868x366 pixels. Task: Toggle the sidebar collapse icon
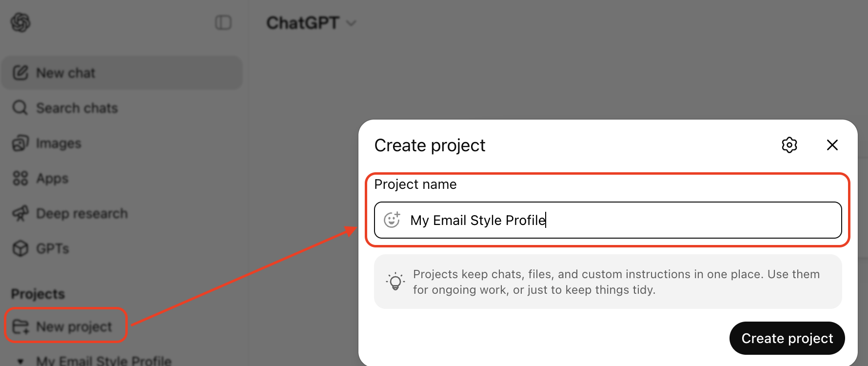(x=223, y=22)
